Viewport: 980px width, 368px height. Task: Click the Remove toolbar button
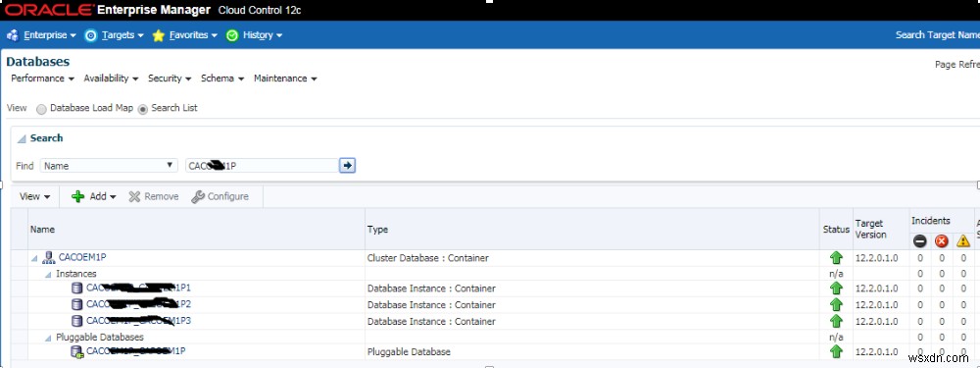pyautogui.click(x=154, y=196)
